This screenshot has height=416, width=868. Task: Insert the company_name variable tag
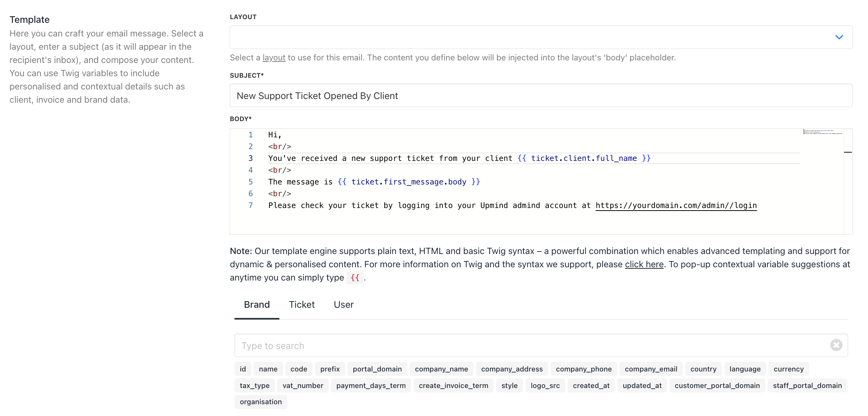[x=441, y=369]
